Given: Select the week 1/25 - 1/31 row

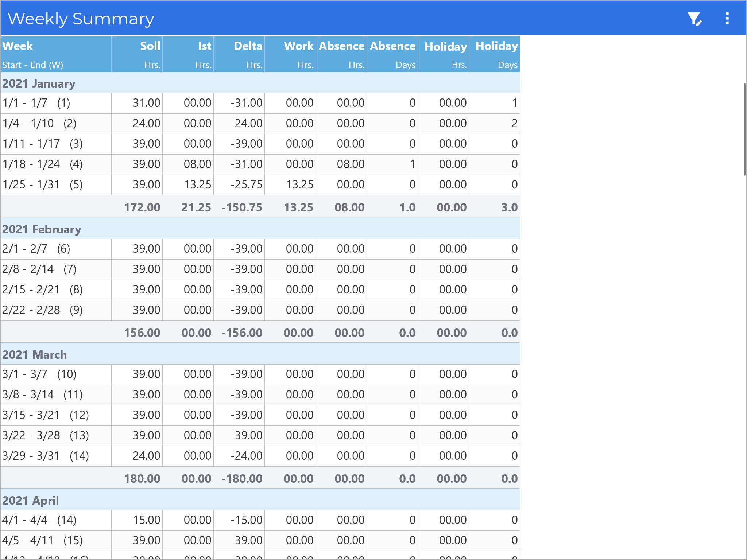Looking at the screenshot, I should [x=42, y=185].
